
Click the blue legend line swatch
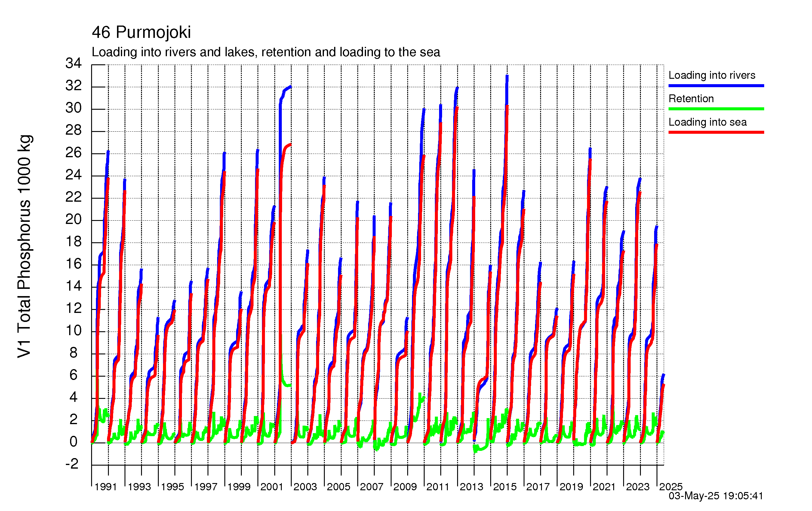(716, 86)
